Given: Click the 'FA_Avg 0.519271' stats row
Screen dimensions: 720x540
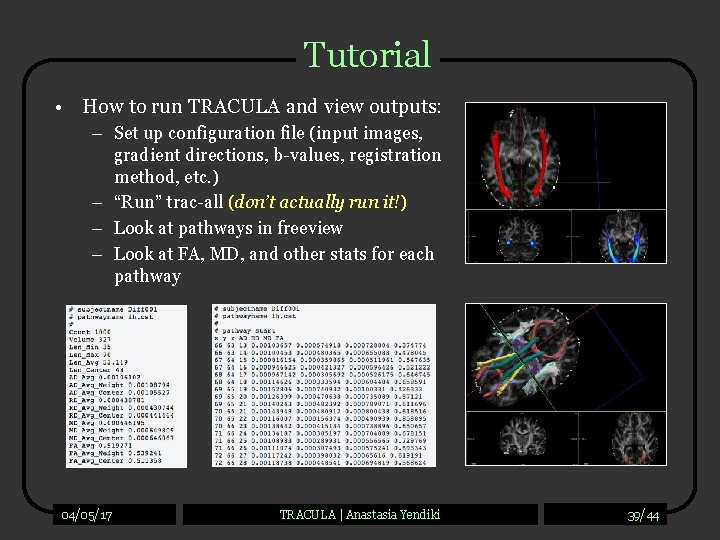Looking at the screenshot, I should tap(100, 445).
